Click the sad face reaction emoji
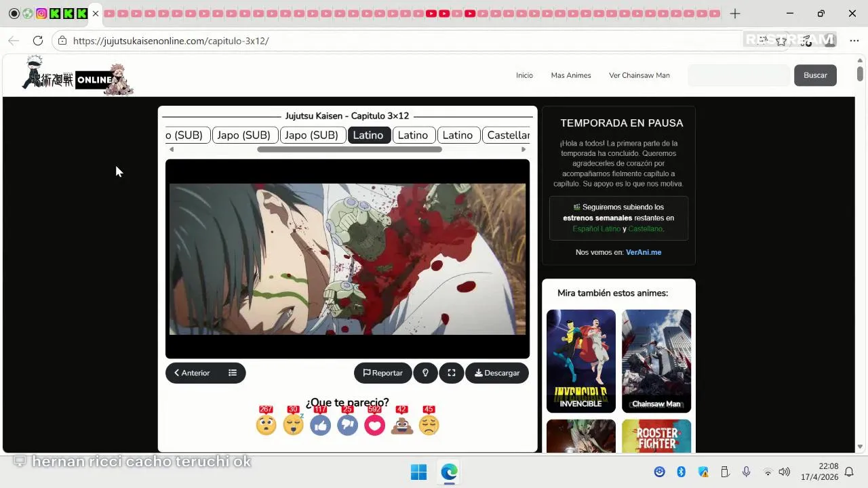The height and width of the screenshot is (488, 868). pyautogui.click(x=429, y=425)
